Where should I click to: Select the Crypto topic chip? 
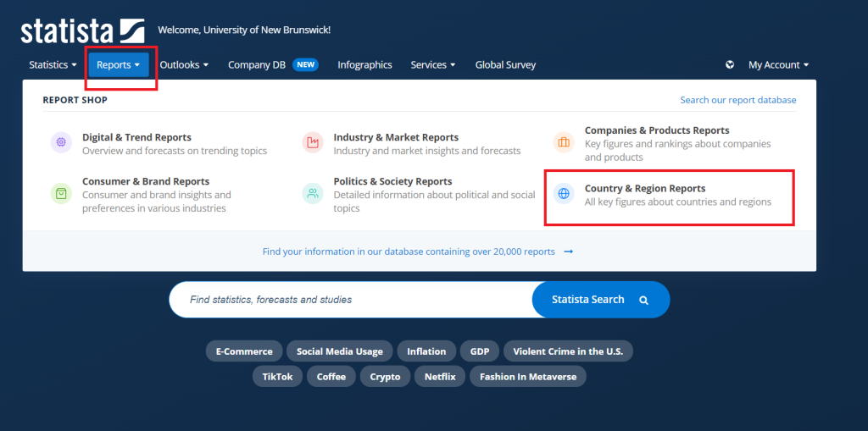385,377
